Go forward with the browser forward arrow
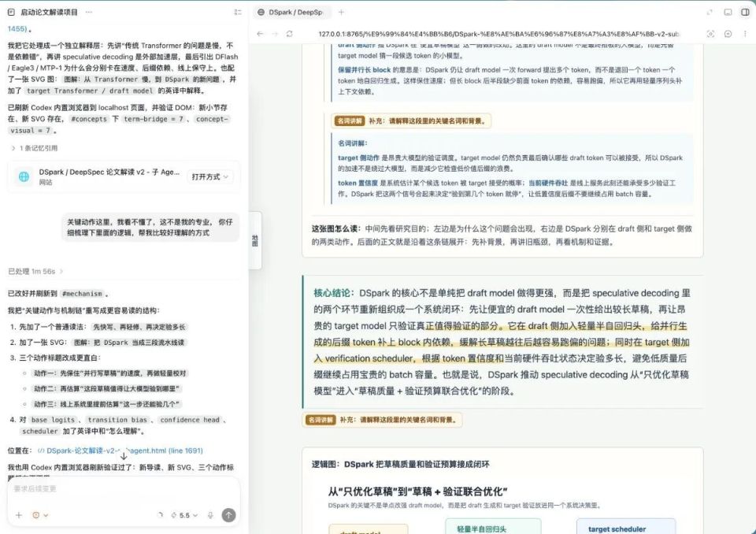756x534 pixels. click(x=275, y=34)
